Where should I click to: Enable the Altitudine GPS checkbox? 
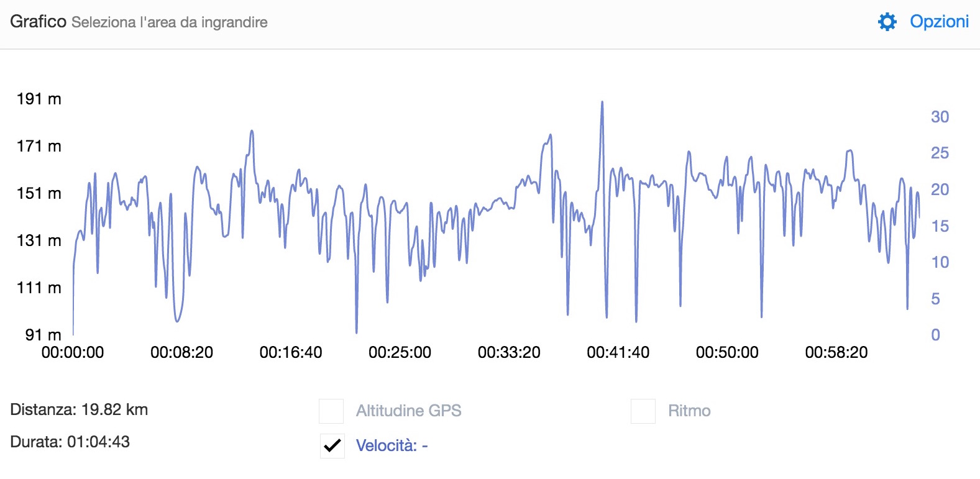click(x=331, y=411)
